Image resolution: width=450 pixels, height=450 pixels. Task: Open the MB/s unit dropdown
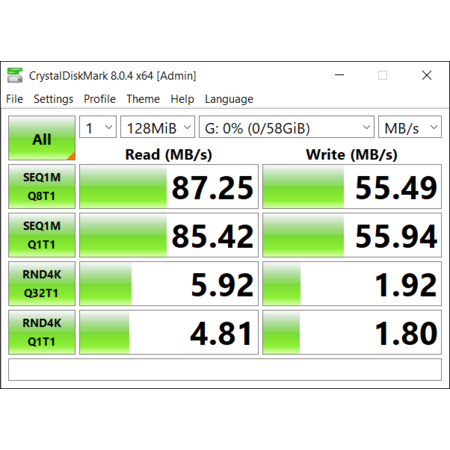coord(410,127)
